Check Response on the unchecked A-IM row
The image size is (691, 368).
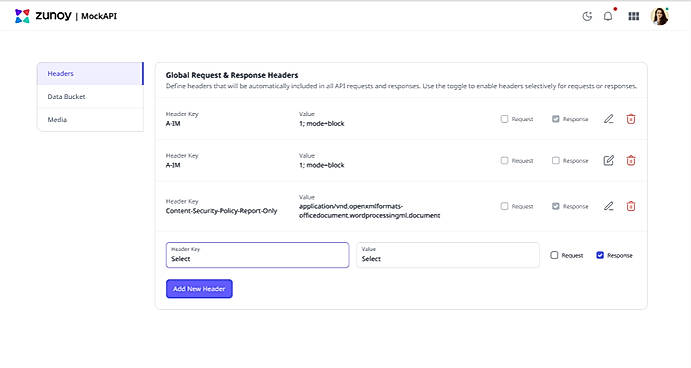coord(556,160)
